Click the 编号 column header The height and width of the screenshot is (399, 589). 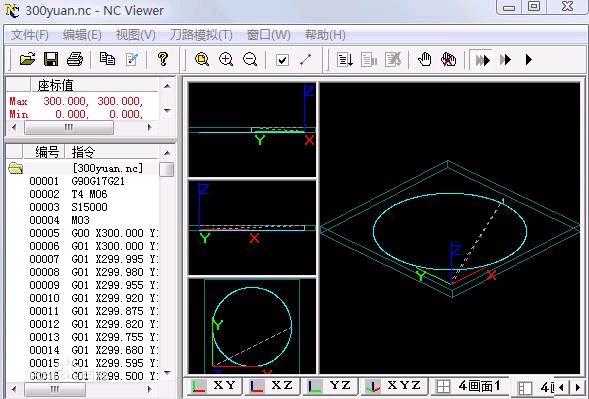(x=44, y=152)
